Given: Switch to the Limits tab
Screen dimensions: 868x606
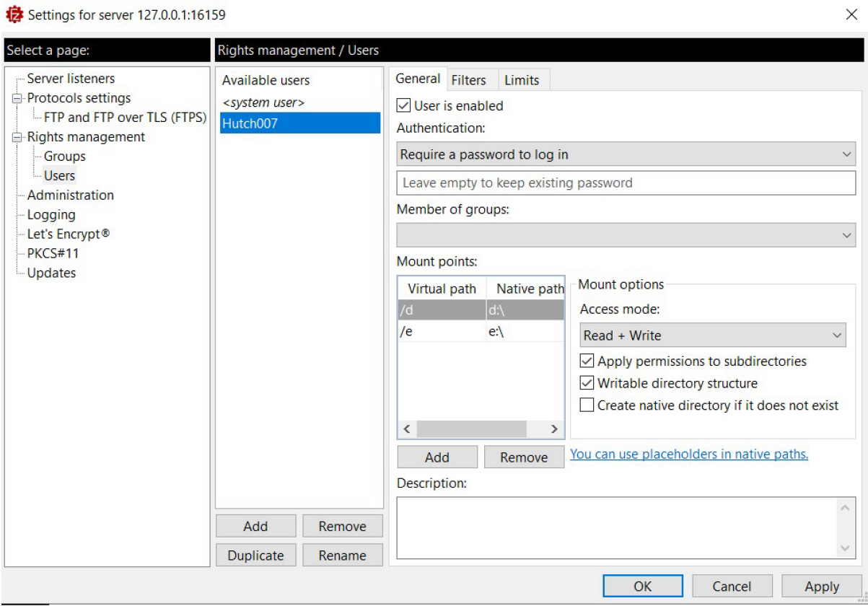Looking at the screenshot, I should click(521, 80).
